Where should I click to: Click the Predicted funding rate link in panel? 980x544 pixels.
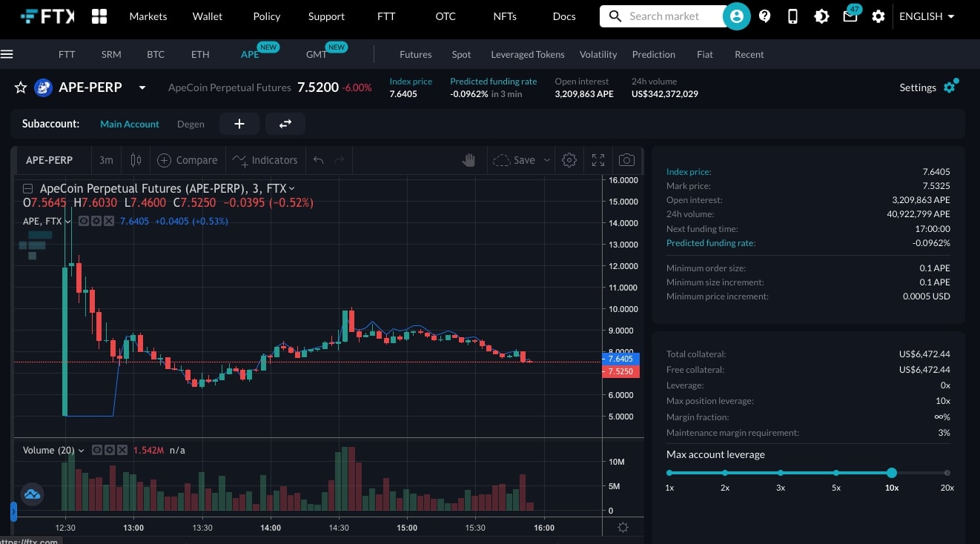(711, 243)
